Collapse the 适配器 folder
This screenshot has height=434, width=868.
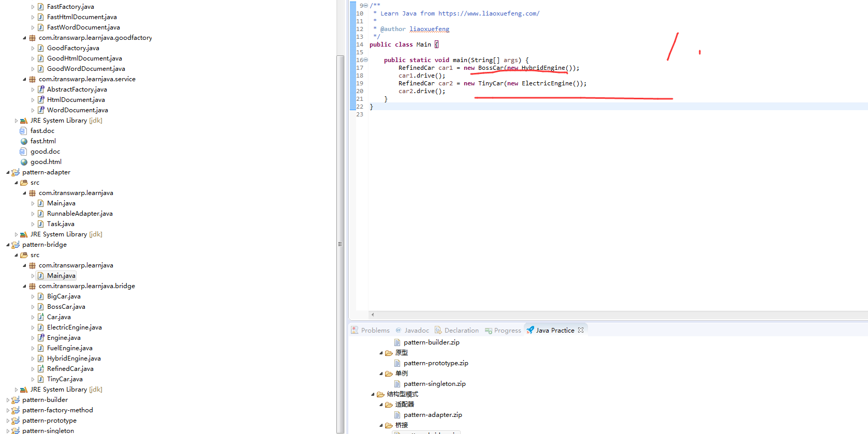[x=381, y=405]
